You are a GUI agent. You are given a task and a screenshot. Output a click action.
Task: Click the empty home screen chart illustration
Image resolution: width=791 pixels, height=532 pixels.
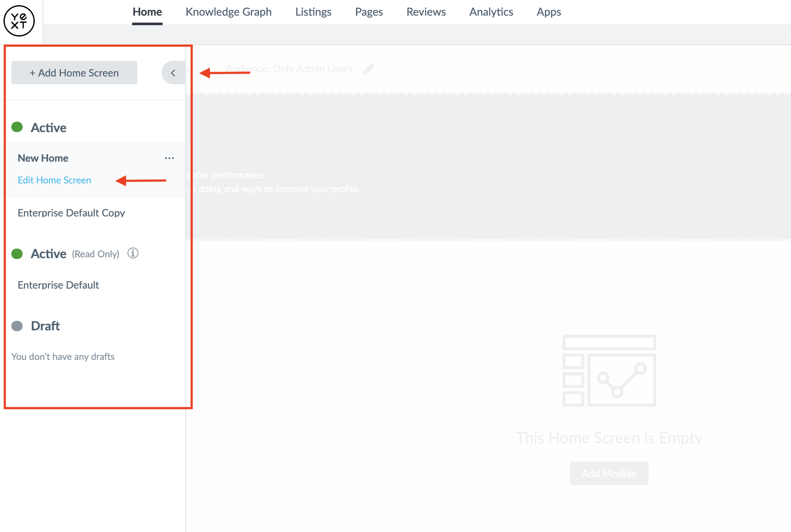coord(609,371)
